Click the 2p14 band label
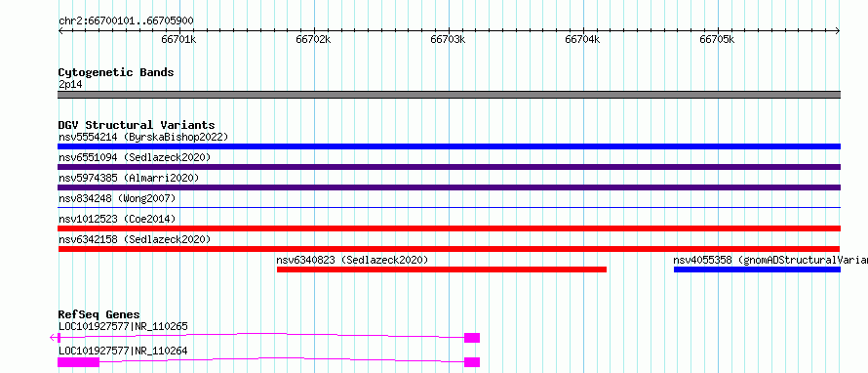This screenshot has height=373, width=868. click(x=70, y=84)
